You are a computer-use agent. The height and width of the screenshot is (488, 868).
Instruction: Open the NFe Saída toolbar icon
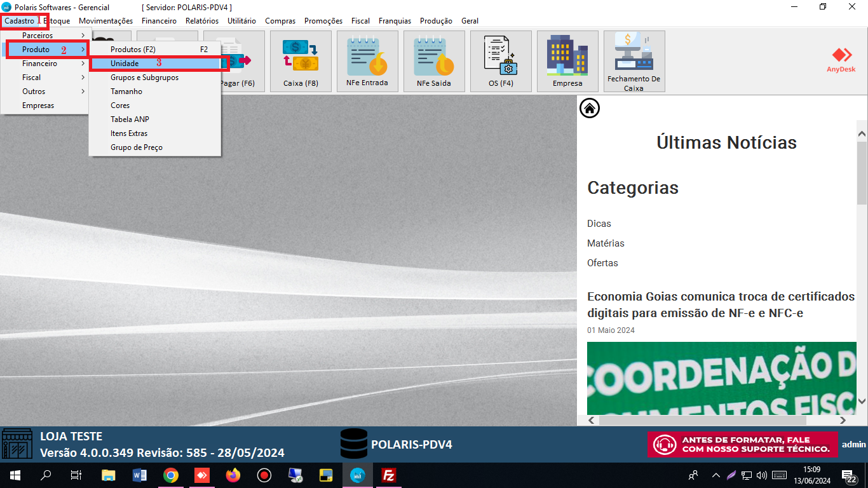[x=434, y=60]
